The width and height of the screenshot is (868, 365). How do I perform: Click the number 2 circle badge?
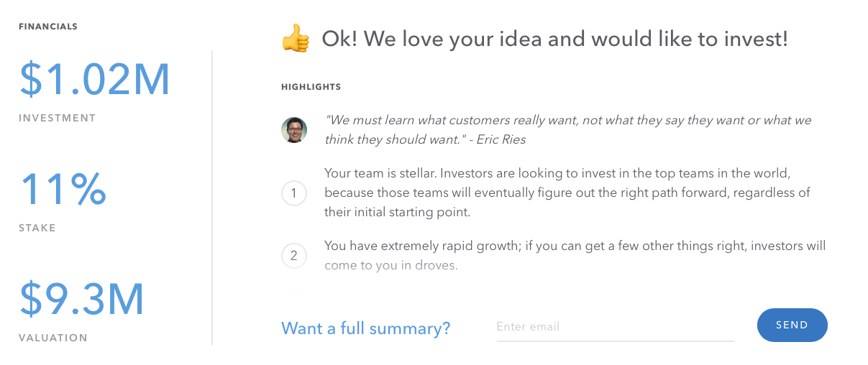[x=294, y=255]
